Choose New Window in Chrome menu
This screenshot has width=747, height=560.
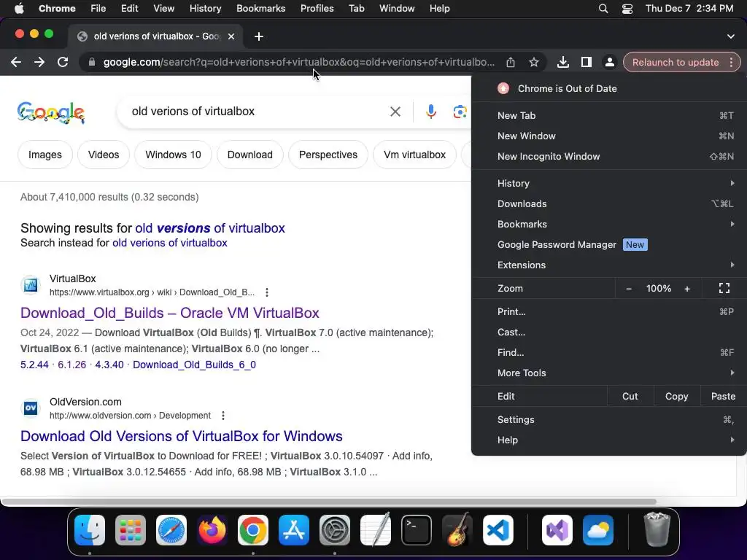[609, 136]
